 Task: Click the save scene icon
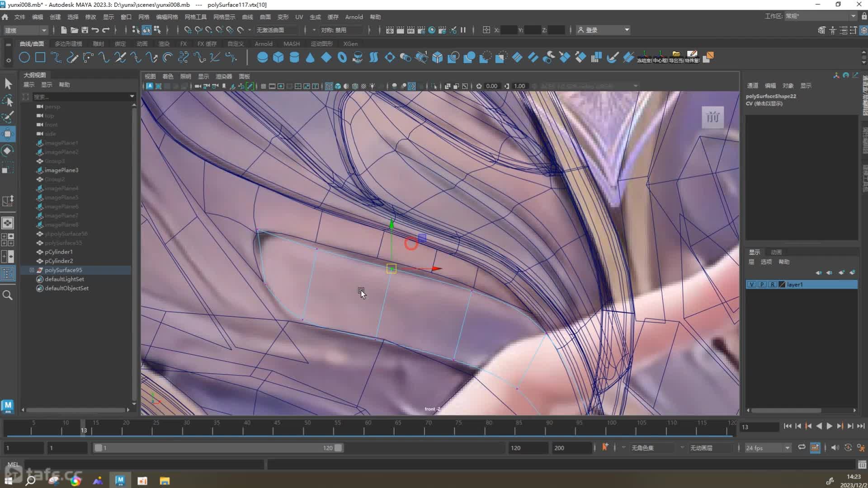pyautogui.click(x=85, y=30)
